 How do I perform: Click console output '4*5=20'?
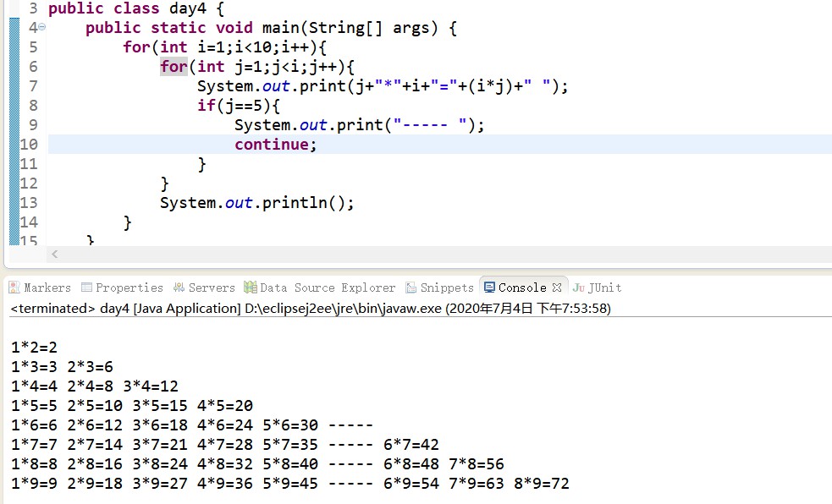click(x=225, y=405)
